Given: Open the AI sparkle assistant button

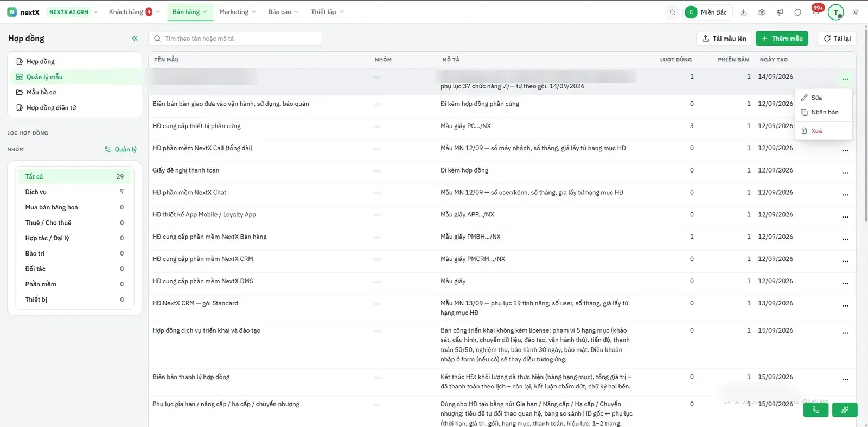Looking at the screenshot, I should 845,410.
